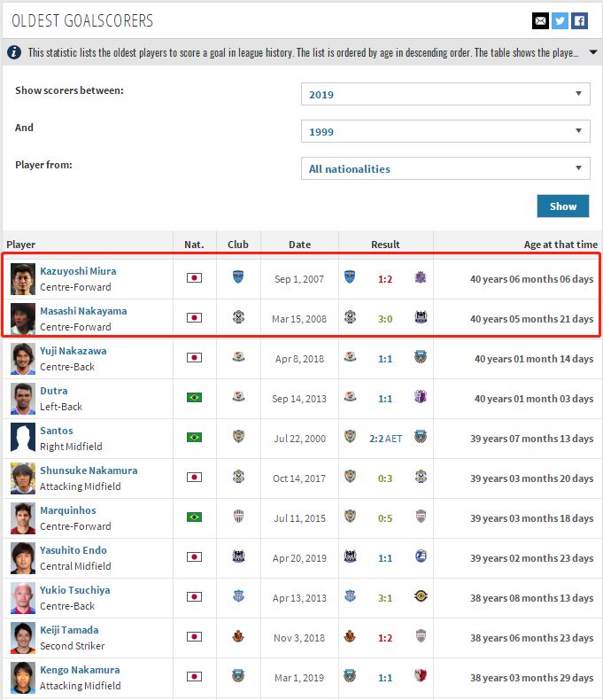Sort by Date column header
This screenshot has width=603, height=700.
pos(299,245)
